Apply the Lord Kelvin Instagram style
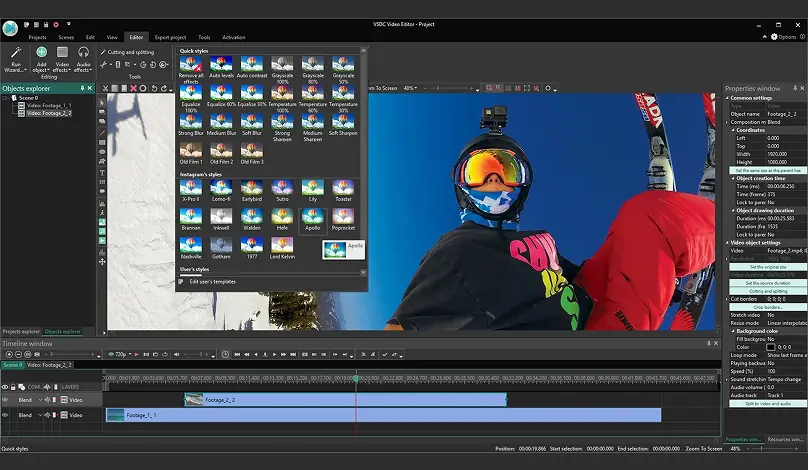Viewport: 808px width, 470px height. coord(282,248)
